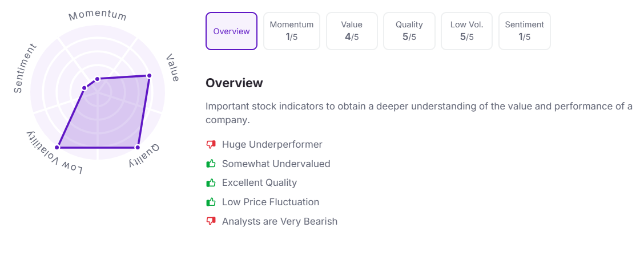Select the Overview tab
This screenshot has height=256, width=644.
pyautogui.click(x=231, y=31)
